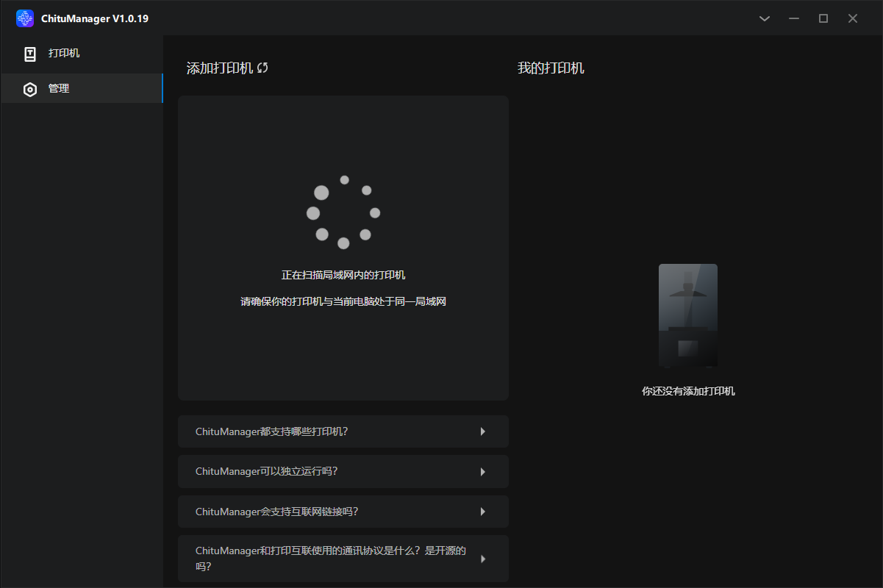Switch to the 管理 sidebar tab
Viewport: 883px width, 588px height.
tap(82, 88)
